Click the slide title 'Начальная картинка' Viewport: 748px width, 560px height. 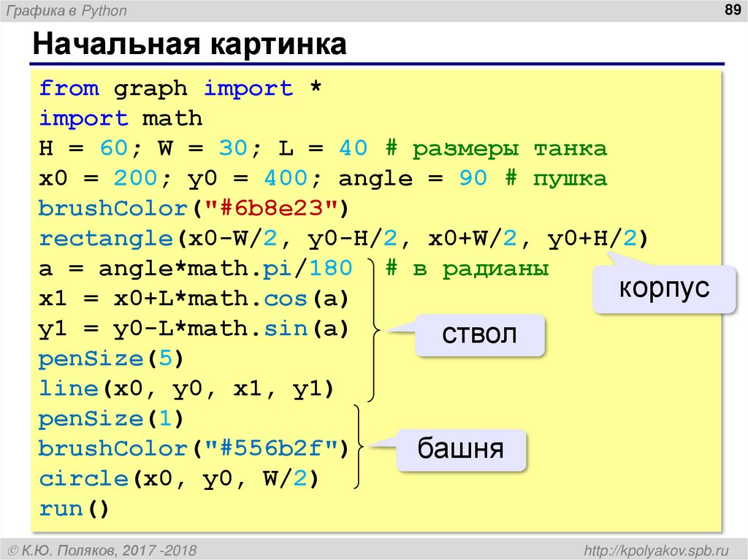click(x=189, y=44)
